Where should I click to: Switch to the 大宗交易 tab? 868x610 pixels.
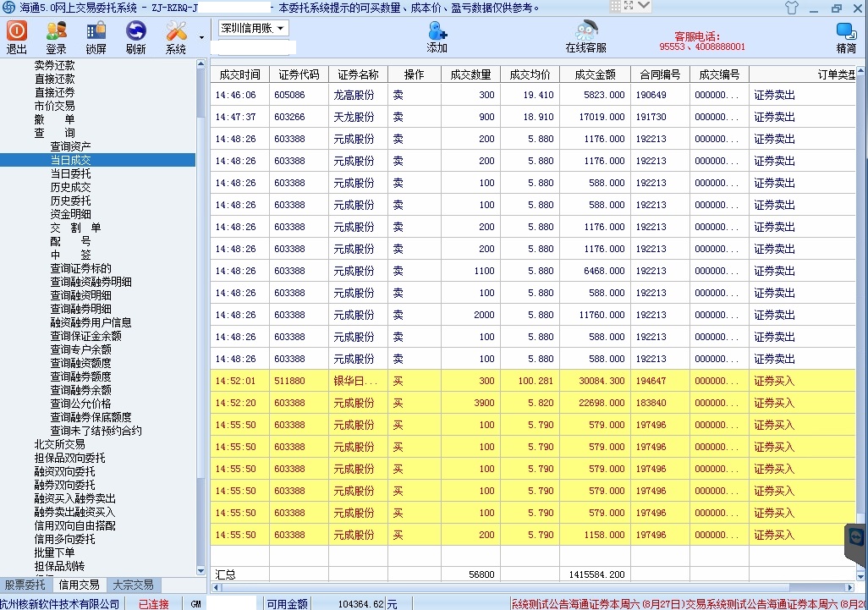pyautogui.click(x=133, y=585)
